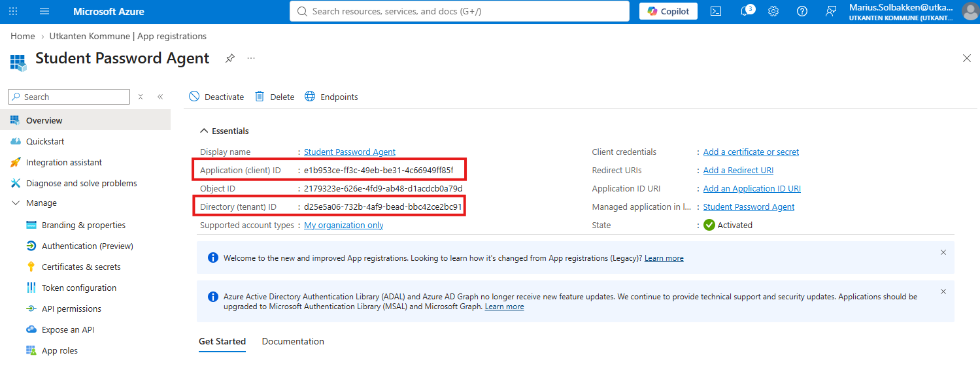Open the managed application Student Password Agent link

(749, 207)
